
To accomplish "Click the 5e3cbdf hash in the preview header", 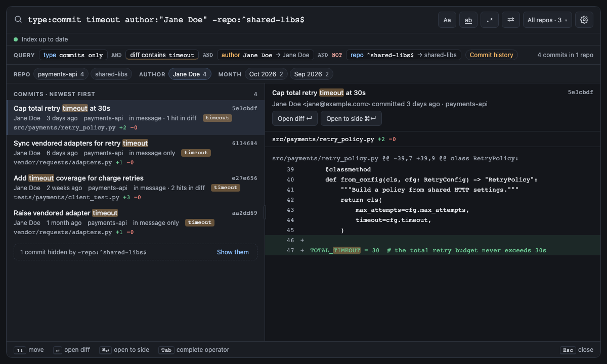I will (580, 93).
